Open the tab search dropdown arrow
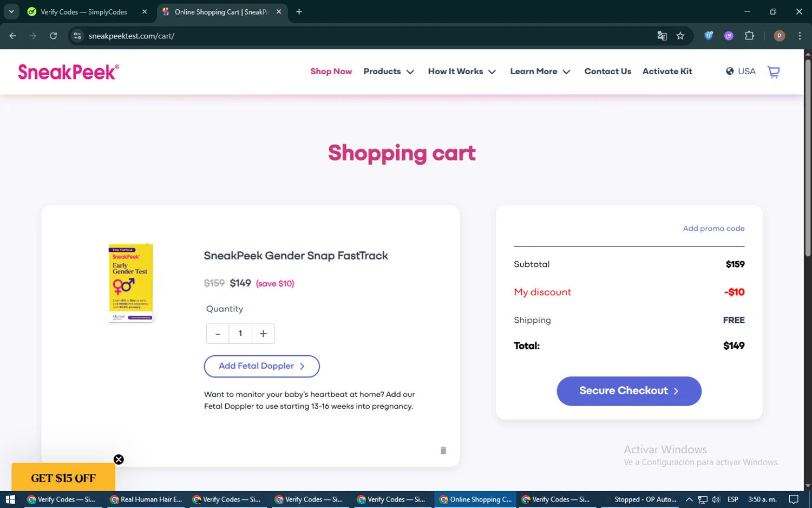This screenshot has height=508, width=812. click(11, 11)
